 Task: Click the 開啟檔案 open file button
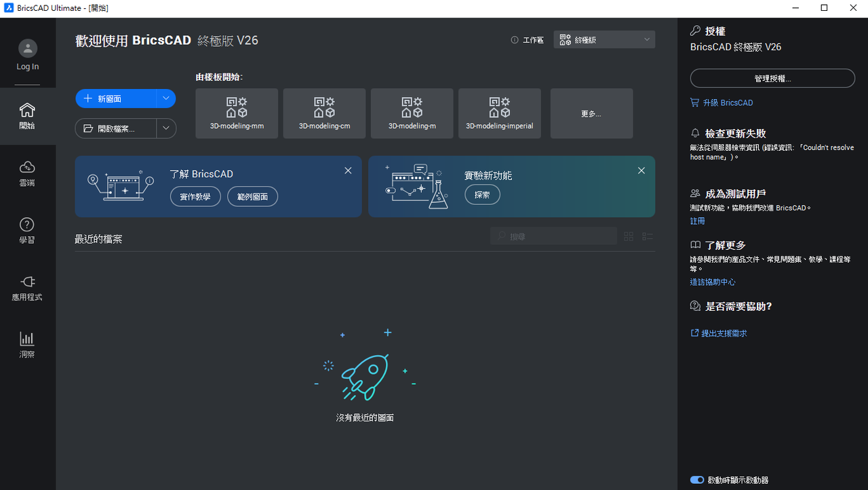116,128
